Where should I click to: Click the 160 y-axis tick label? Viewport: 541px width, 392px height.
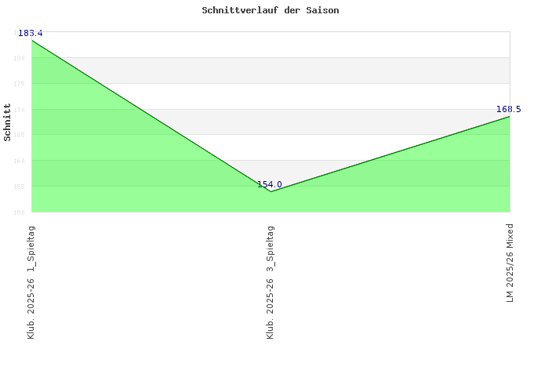tap(23, 161)
